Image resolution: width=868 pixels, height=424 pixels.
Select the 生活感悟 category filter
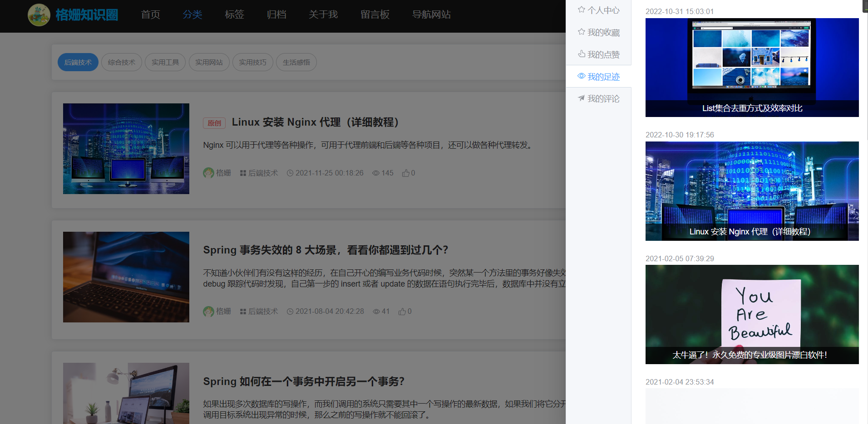[296, 62]
